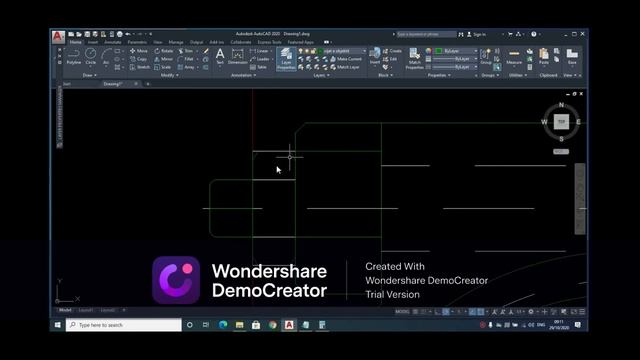This screenshot has height=360, width=640.
Task: Click the Mirror tool
Action: tap(164, 59)
